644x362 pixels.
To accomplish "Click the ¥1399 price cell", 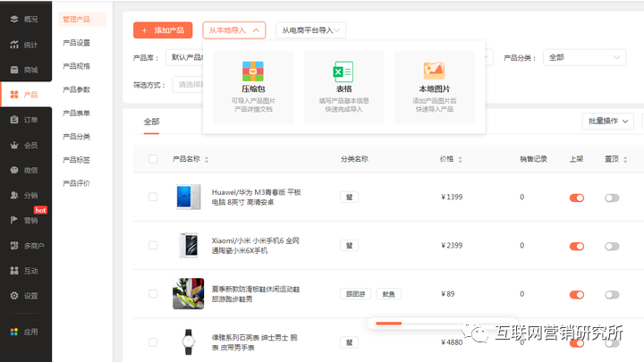I will point(452,197).
